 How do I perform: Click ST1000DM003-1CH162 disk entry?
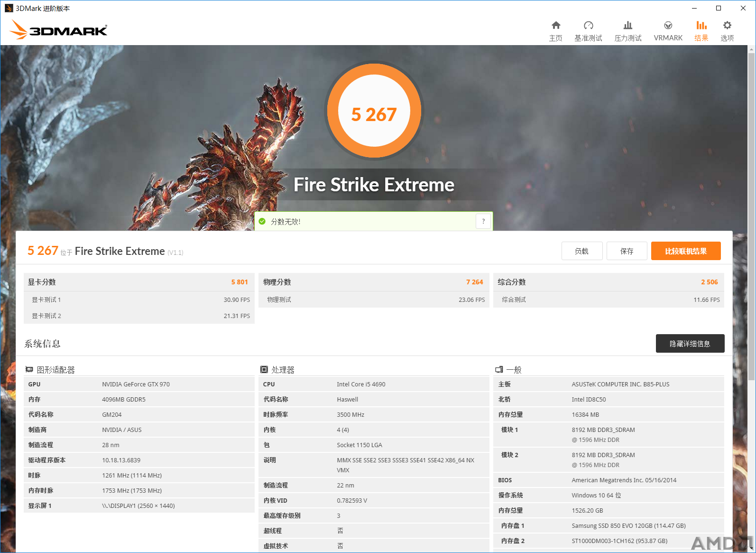pos(619,541)
